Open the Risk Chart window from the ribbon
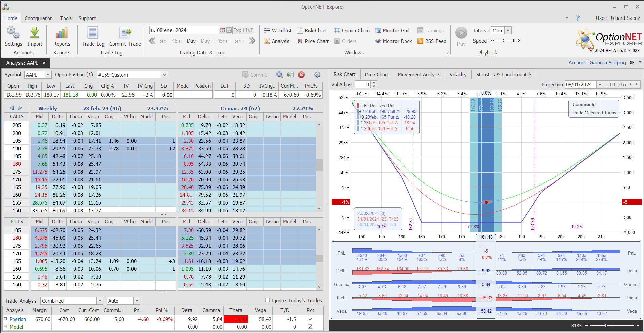 pyautogui.click(x=312, y=31)
